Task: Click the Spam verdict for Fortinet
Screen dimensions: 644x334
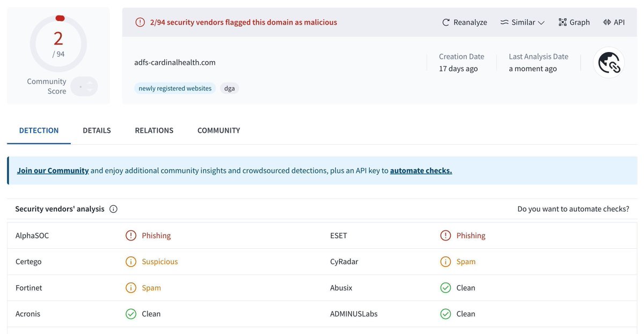Action: pos(151,288)
